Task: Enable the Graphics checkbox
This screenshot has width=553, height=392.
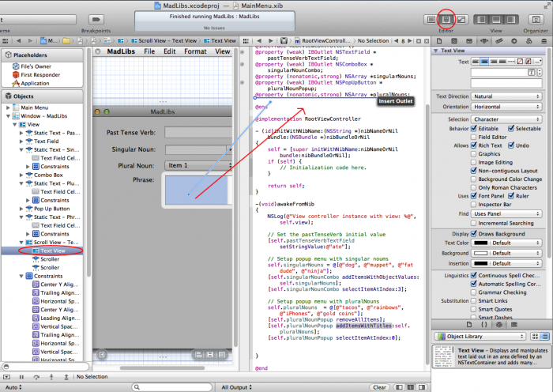Action: coord(474,154)
